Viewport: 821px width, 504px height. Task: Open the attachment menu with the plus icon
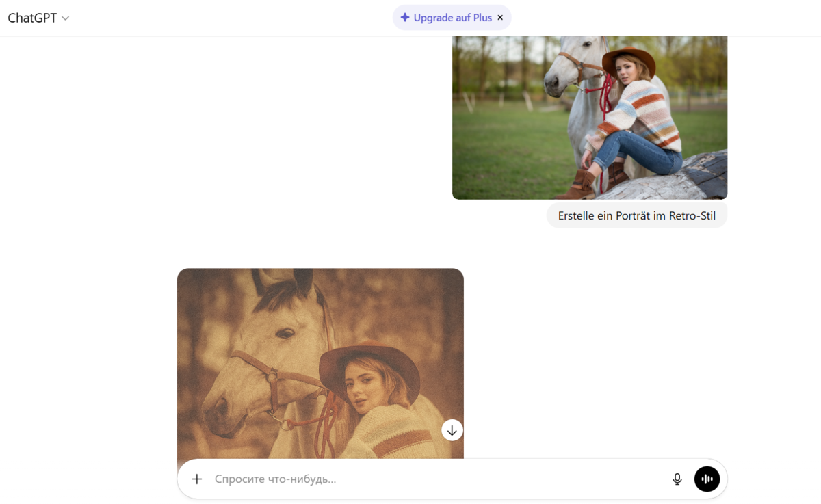point(196,479)
